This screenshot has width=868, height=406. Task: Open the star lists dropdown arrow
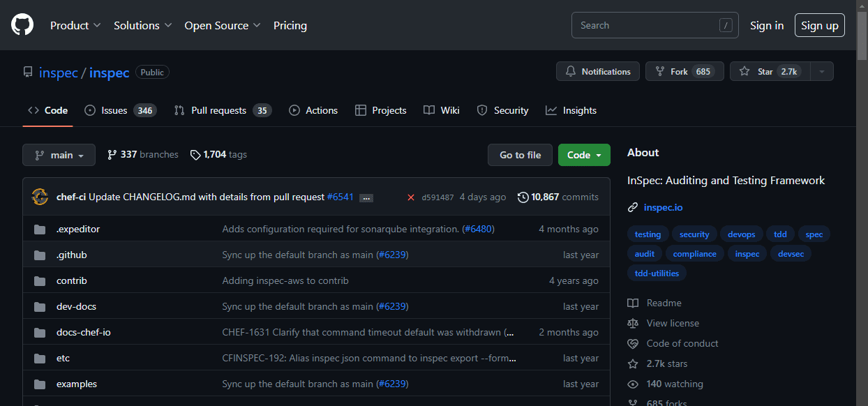tap(822, 71)
